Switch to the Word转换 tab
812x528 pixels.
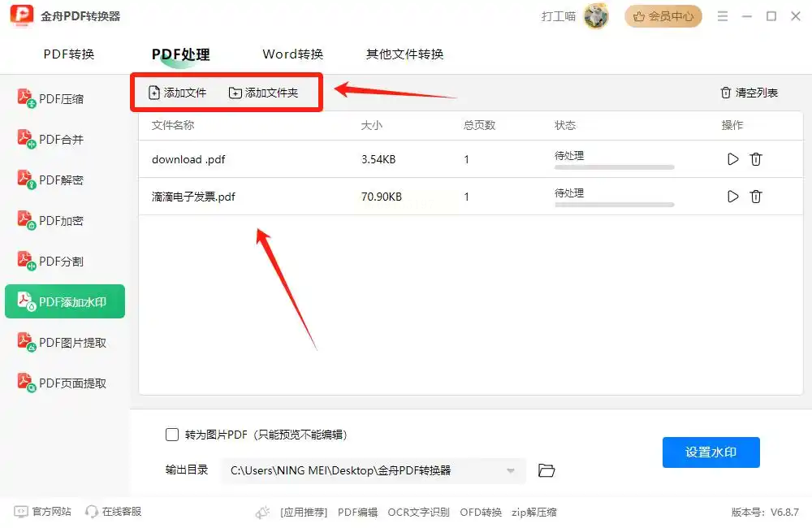click(x=292, y=54)
